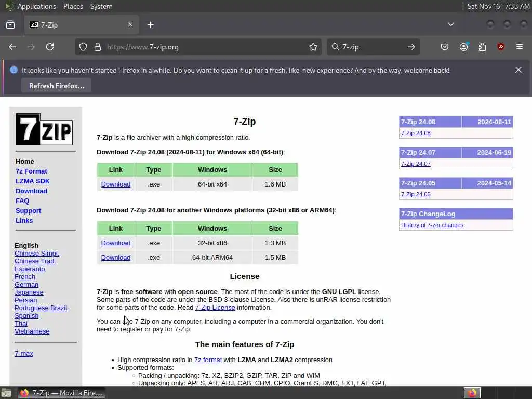Switch language to Persian

(x=26, y=300)
